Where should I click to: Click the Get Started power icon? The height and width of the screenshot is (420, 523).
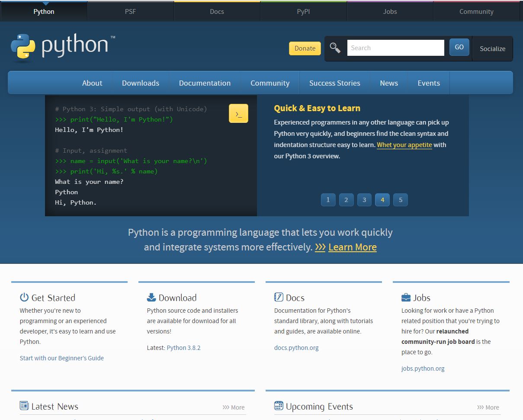click(24, 297)
